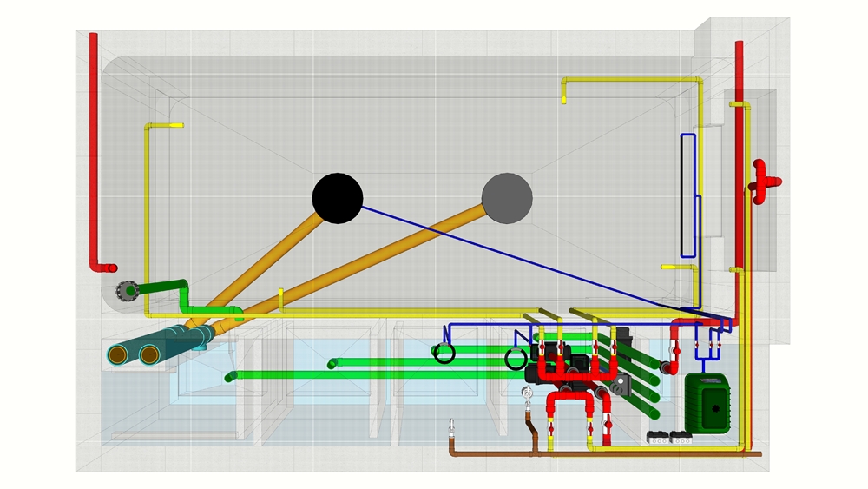Click the small white boxes beside the green tank
The width and height of the screenshot is (868, 489).
point(669,438)
